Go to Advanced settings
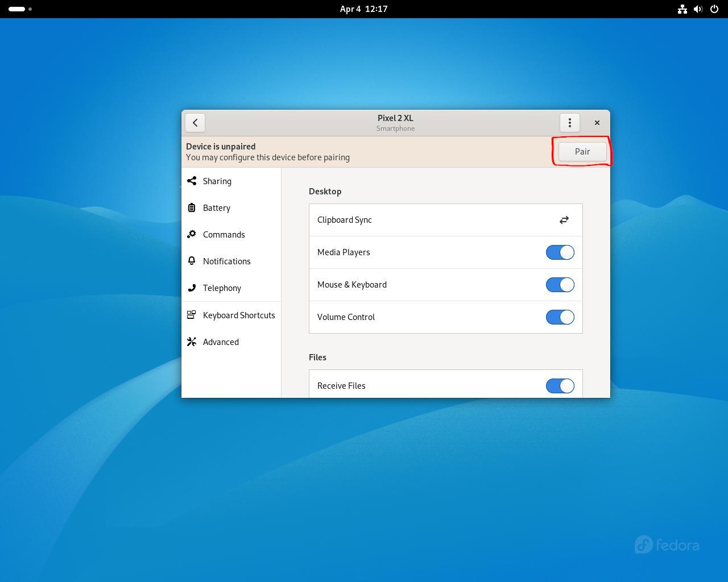 [231, 342]
